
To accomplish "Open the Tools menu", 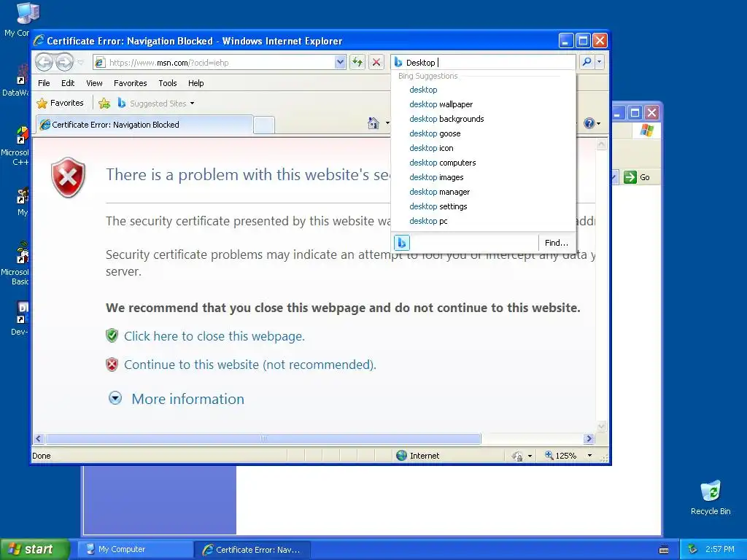I will tap(168, 83).
